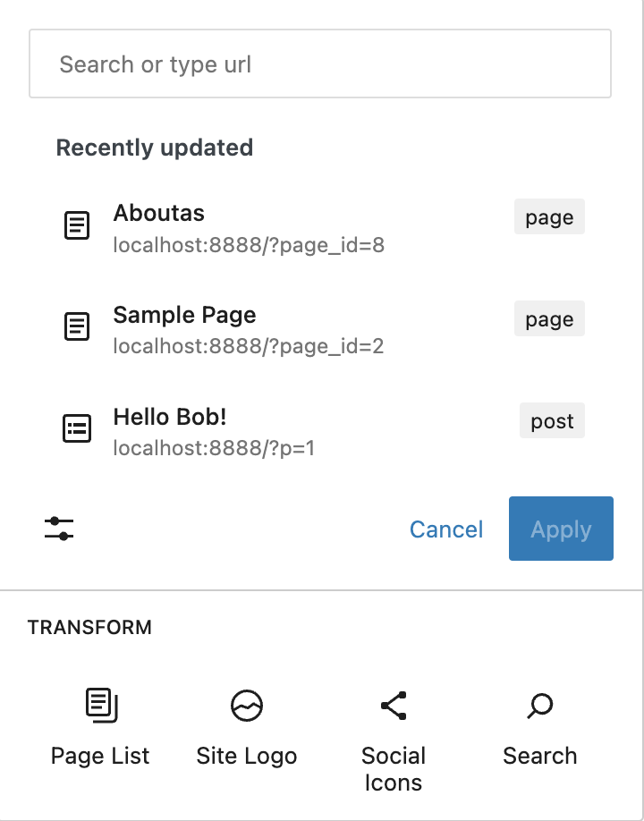The width and height of the screenshot is (644, 821).
Task: Cancel the link selection
Action: point(445,529)
